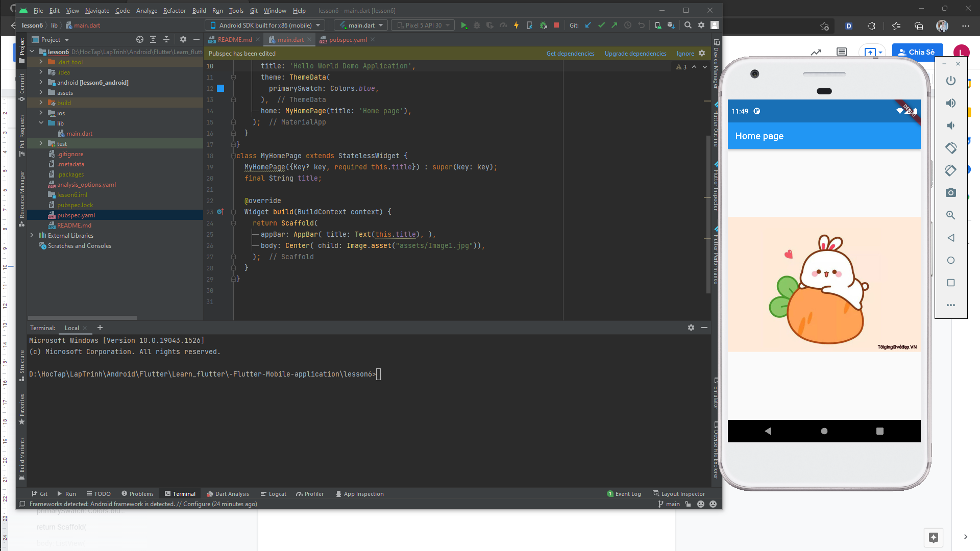Open IDE Settings via the gear toolbar icon

coord(701,25)
